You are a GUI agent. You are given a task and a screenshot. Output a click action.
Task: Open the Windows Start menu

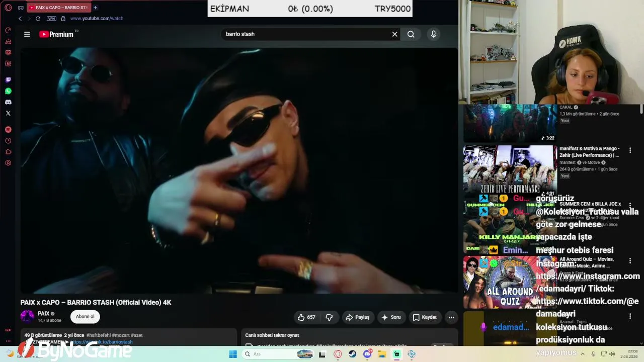coord(232,354)
